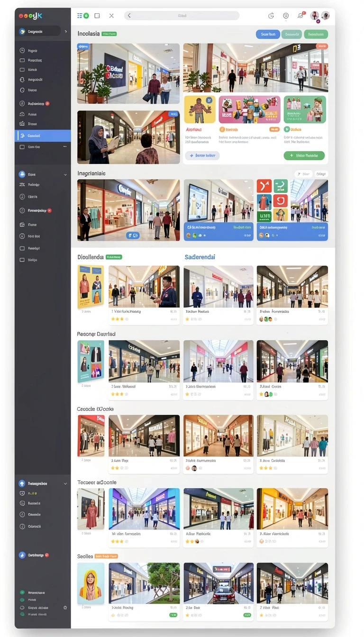The height and width of the screenshot is (637, 364).
Task: Open the pink card with blocky characters
Action: [249, 110]
